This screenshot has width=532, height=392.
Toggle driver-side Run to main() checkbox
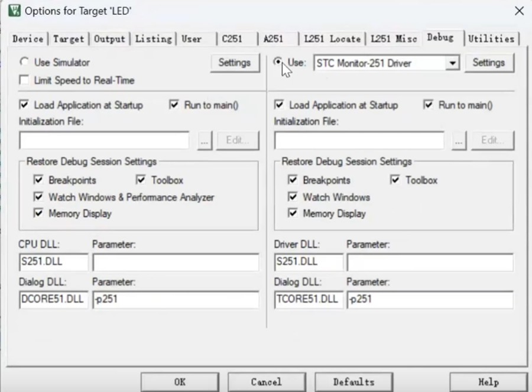429,105
